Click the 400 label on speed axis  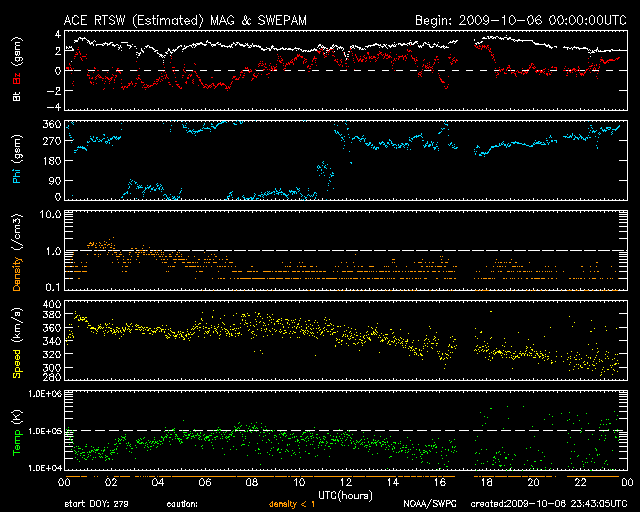point(51,304)
